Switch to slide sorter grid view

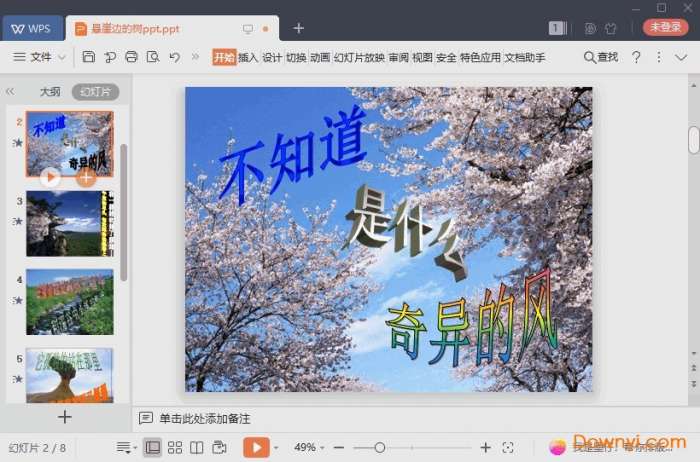tap(175, 447)
